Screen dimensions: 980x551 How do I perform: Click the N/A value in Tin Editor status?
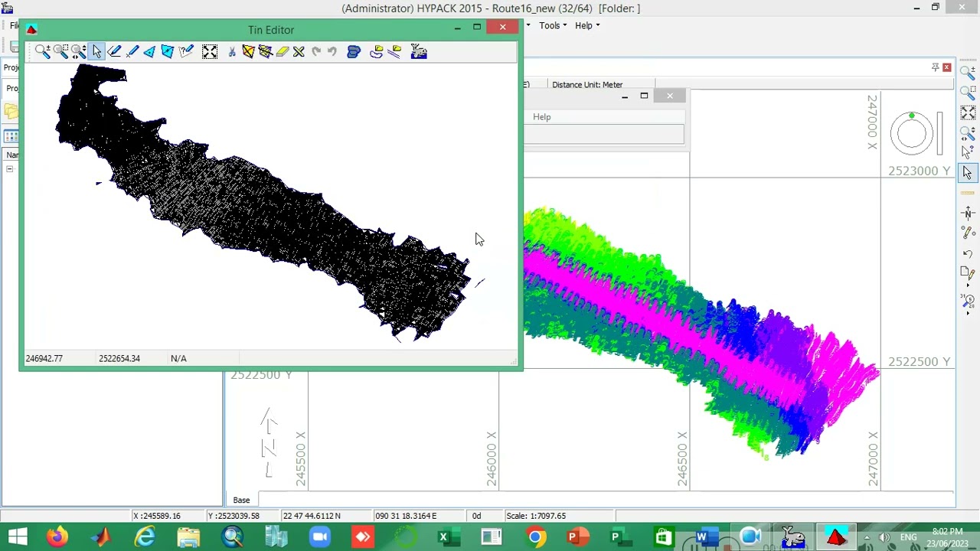[x=178, y=358]
